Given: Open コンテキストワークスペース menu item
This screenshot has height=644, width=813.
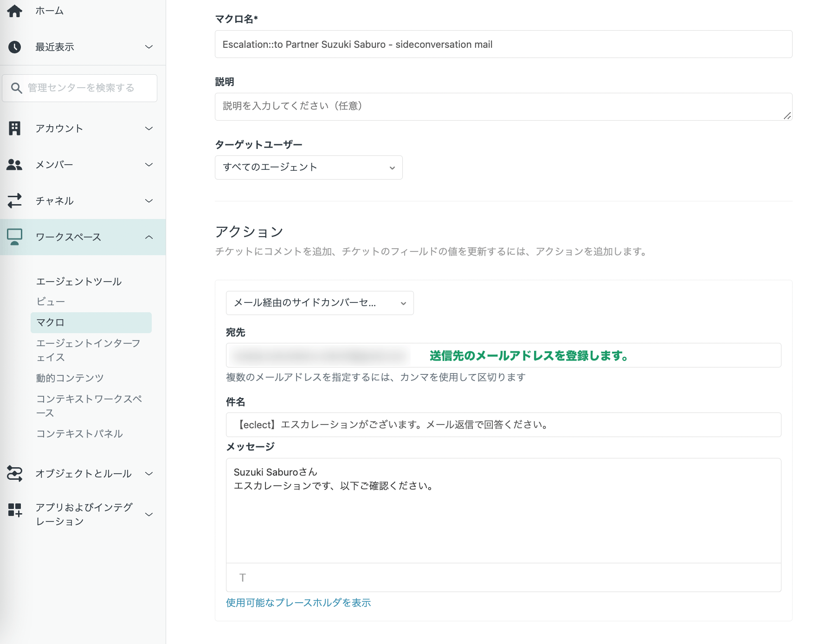Looking at the screenshot, I should pyautogui.click(x=89, y=406).
